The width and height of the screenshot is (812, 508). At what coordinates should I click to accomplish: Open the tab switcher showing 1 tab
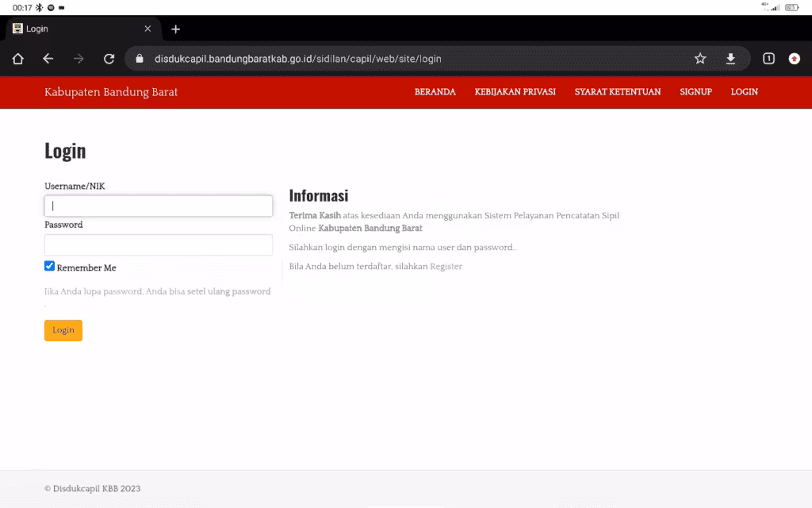click(x=768, y=59)
